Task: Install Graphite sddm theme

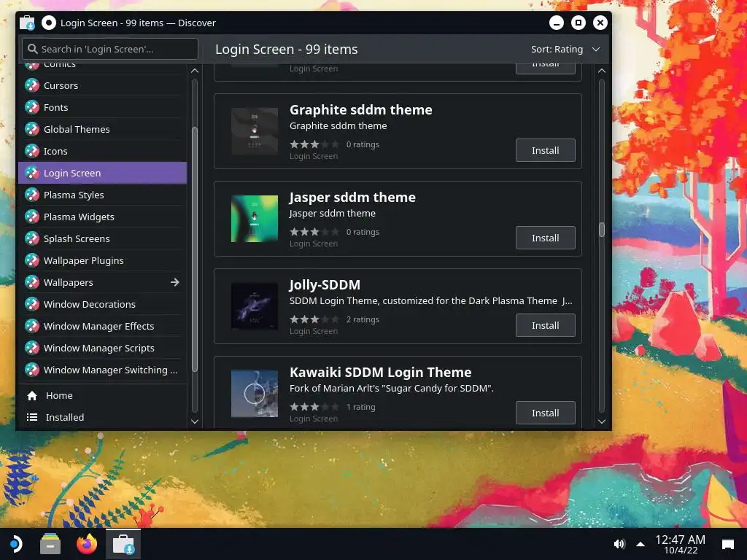Action: (x=545, y=150)
